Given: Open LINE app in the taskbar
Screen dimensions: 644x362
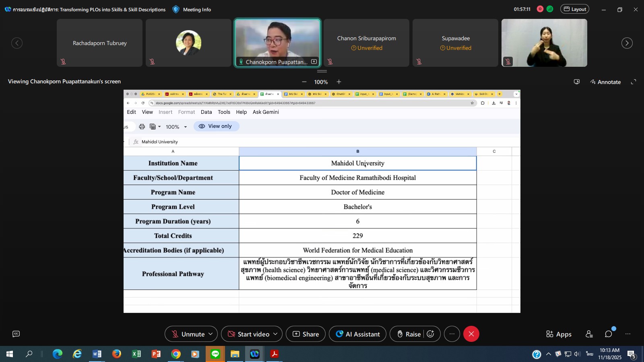Looking at the screenshot, I should [215, 354].
